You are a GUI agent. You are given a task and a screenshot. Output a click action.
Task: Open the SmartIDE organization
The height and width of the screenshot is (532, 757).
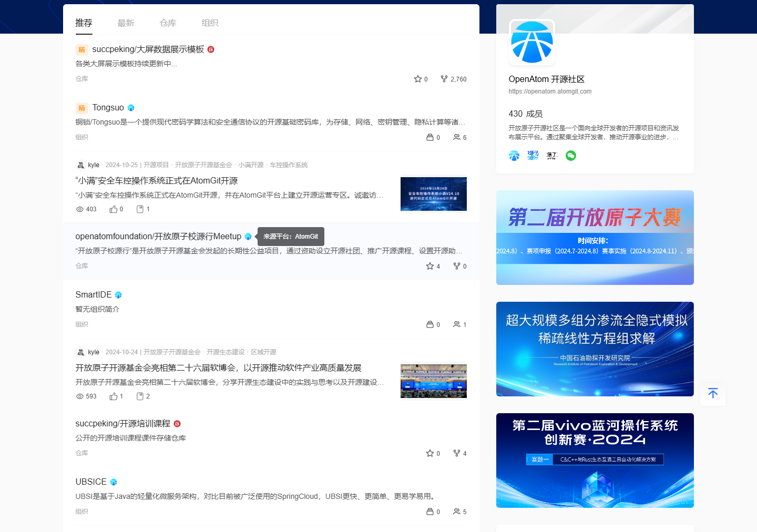point(94,295)
